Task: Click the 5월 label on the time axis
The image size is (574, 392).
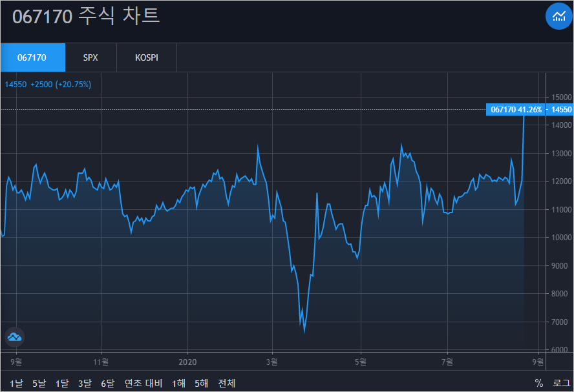Action: (x=361, y=362)
